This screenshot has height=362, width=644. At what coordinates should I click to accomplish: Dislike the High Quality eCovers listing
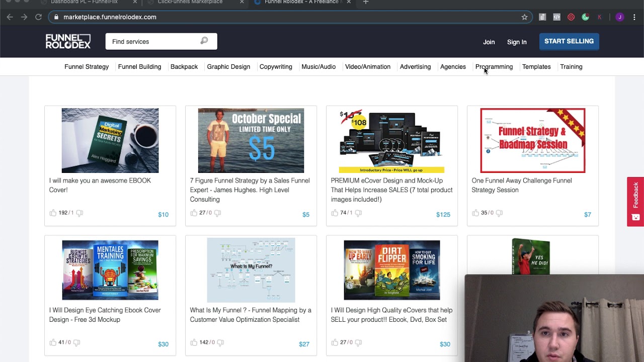click(x=358, y=343)
